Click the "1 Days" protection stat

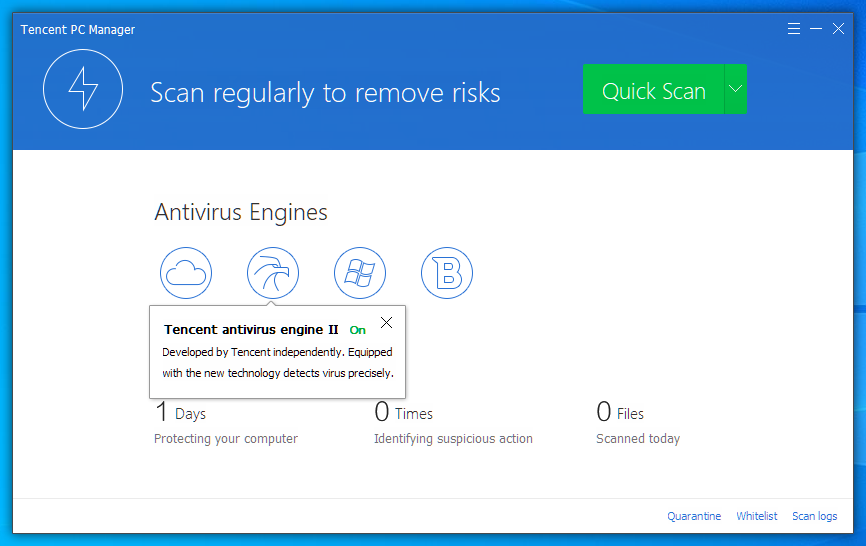click(181, 412)
